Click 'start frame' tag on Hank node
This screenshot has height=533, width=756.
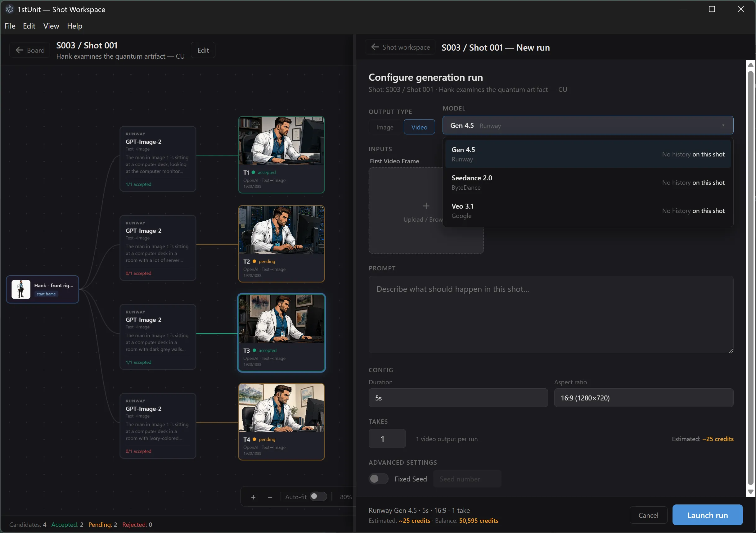46,294
